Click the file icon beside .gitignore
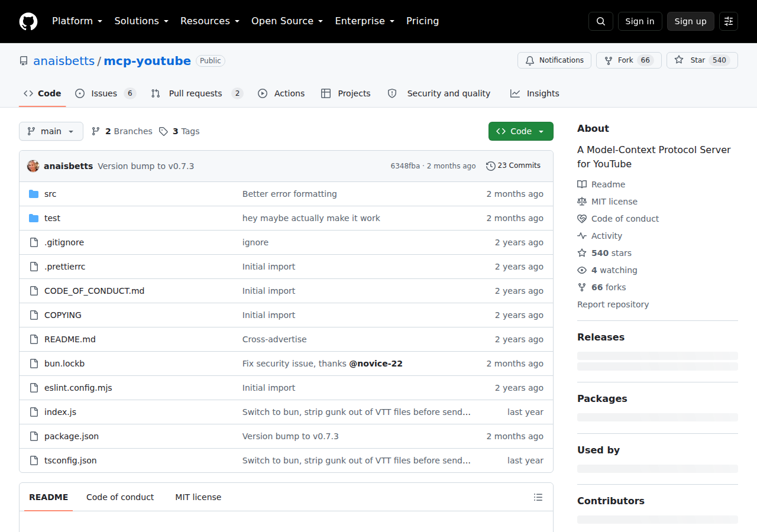 click(34, 242)
